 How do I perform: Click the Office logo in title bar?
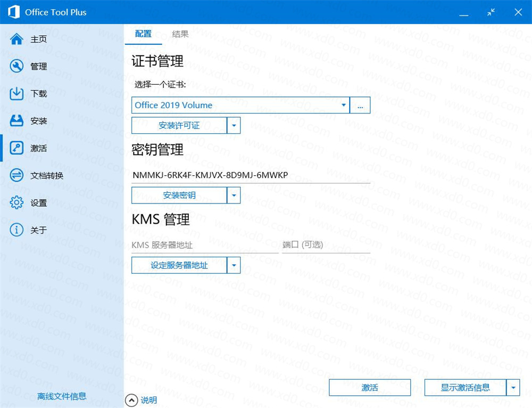pos(14,12)
